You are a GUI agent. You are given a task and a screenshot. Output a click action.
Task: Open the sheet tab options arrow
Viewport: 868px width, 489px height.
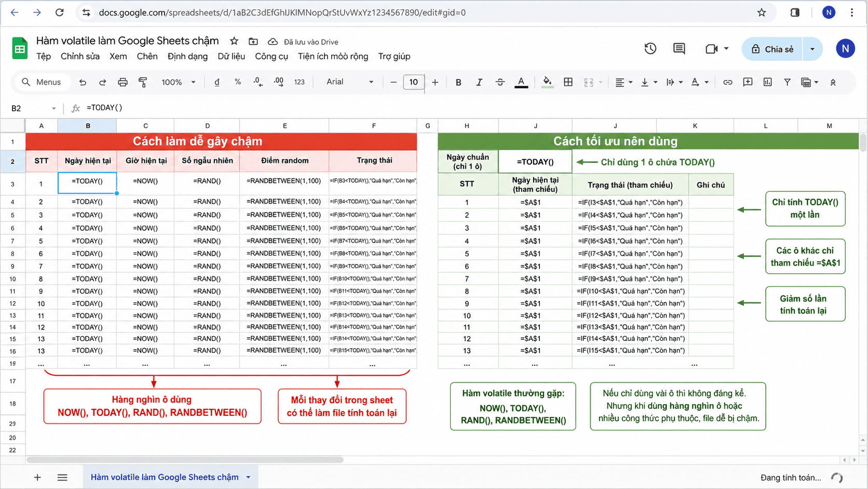pos(248,478)
